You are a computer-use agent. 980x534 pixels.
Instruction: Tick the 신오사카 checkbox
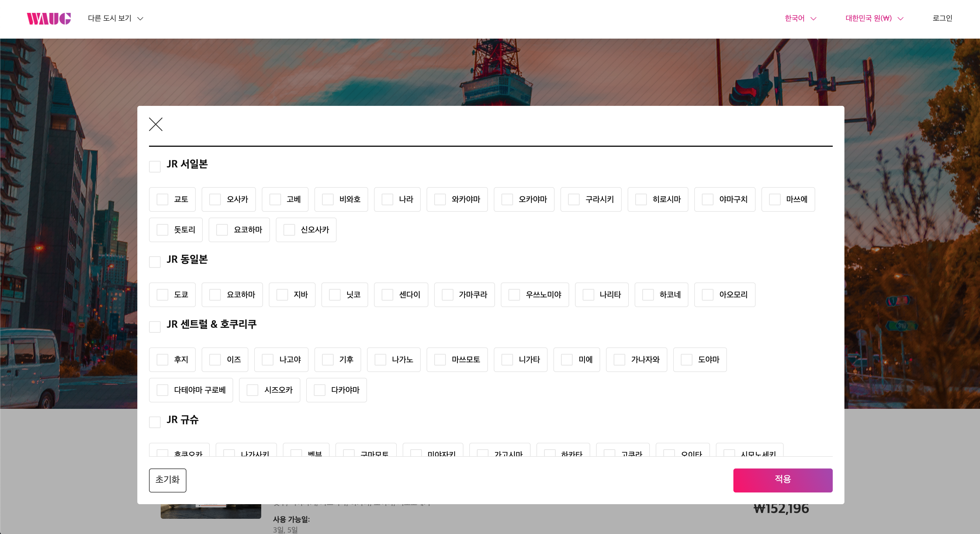(289, 230)
